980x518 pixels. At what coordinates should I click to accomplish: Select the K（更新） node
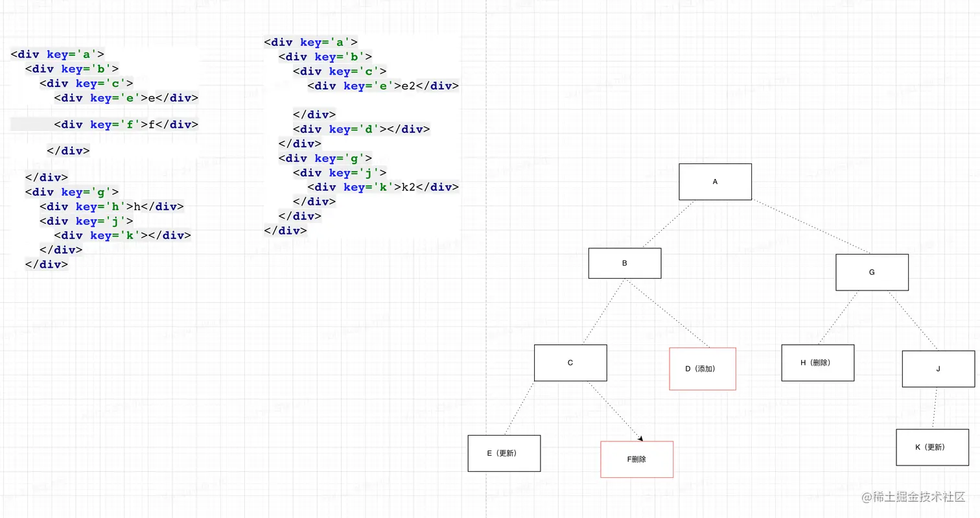click(932, 447)
